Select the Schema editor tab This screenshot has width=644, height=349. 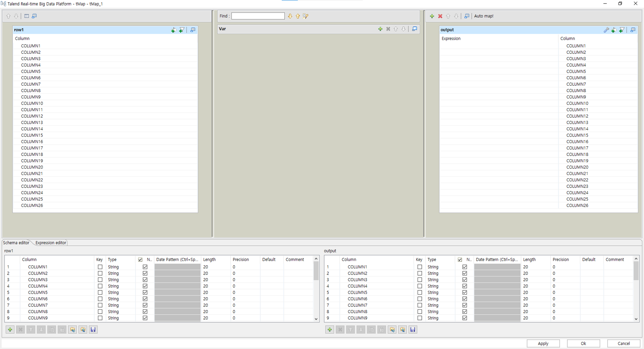16,243
